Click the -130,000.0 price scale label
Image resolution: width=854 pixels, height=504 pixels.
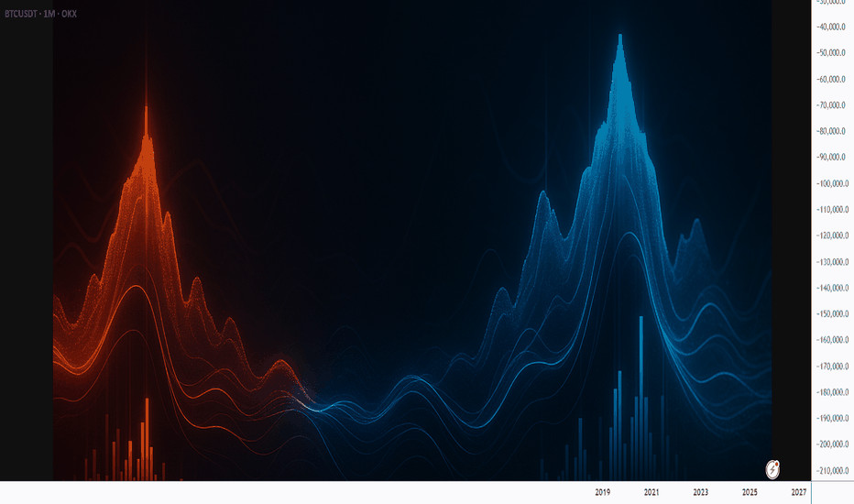(x=833, y=262)
